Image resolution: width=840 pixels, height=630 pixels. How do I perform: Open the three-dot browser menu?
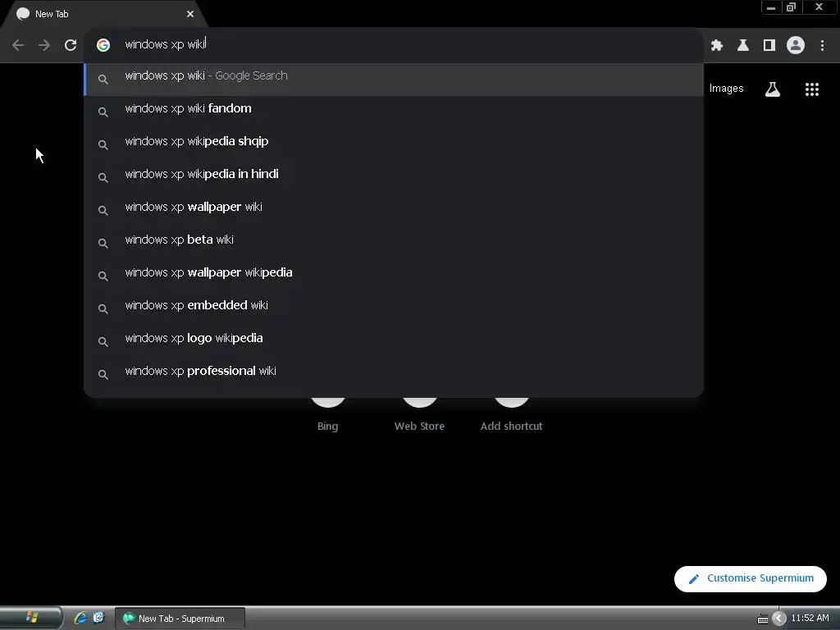[822, 45]
